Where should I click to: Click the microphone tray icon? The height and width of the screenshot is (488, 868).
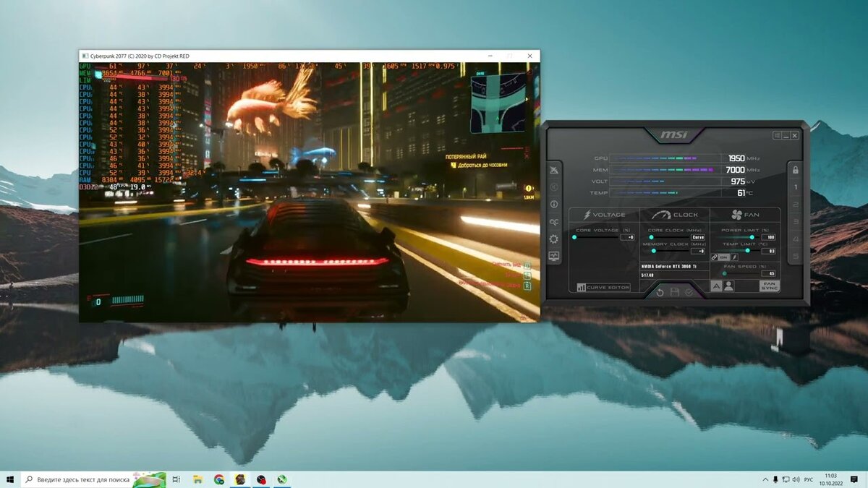coord(775,479)
